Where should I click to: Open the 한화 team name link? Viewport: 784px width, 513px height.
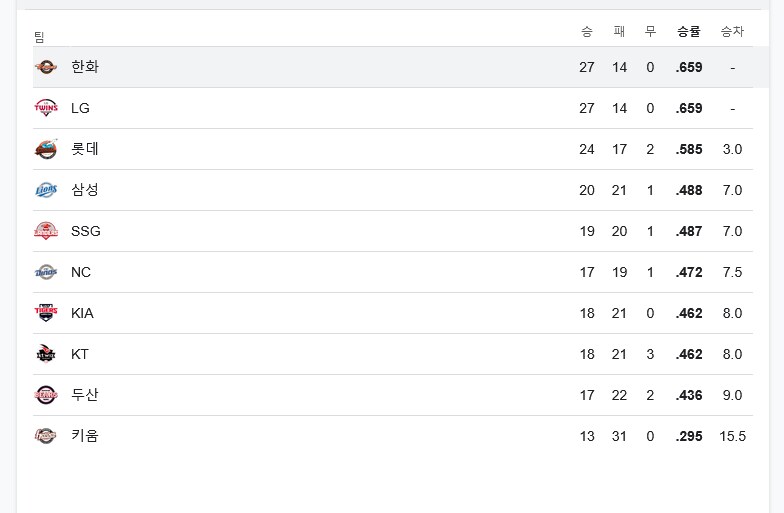pos(85,67)
